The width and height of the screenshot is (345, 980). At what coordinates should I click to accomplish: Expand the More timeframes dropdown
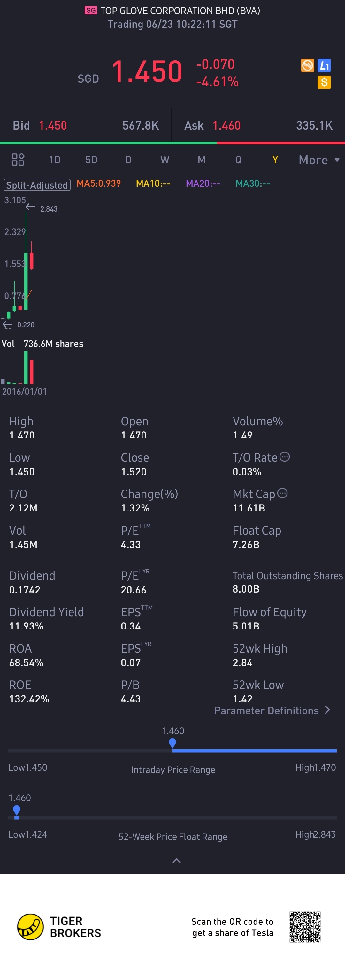(x=318, y=160)
